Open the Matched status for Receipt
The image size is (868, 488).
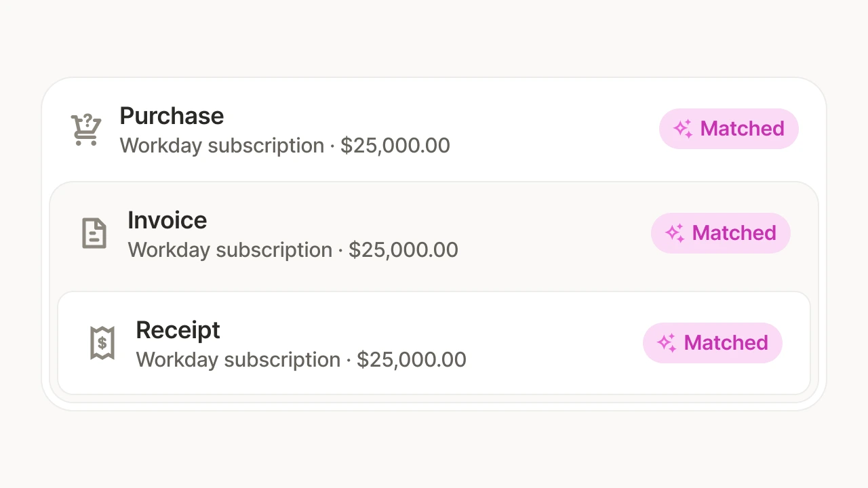713,343
